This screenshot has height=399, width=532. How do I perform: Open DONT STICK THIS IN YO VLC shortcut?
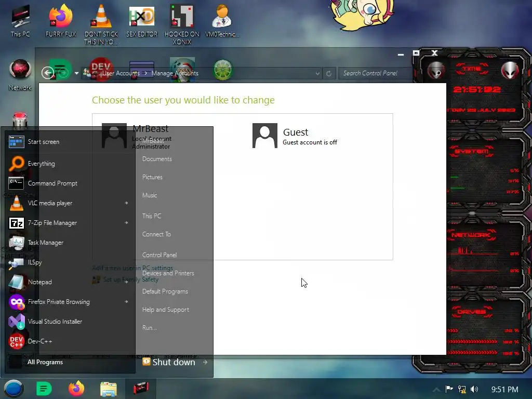[101, 24]
